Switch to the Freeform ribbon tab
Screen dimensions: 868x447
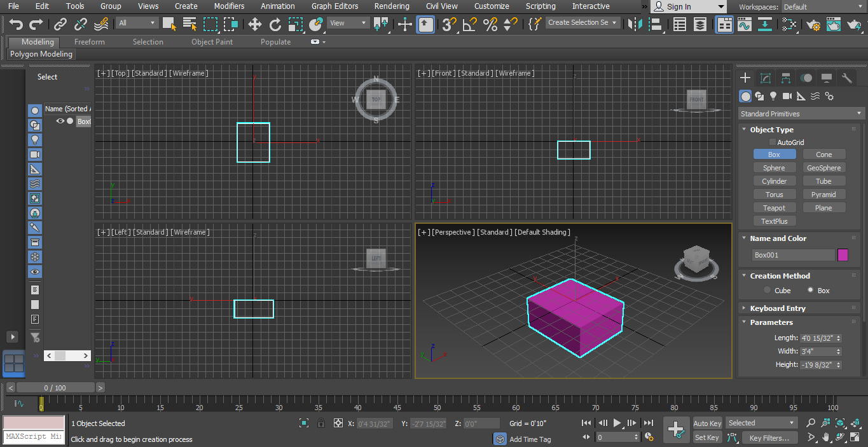tap(89, 42)
